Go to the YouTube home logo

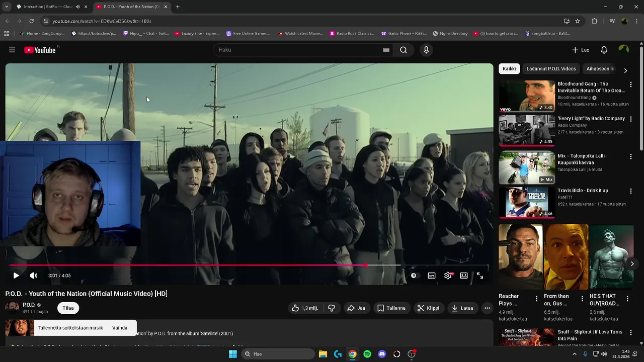pos(40,50)
